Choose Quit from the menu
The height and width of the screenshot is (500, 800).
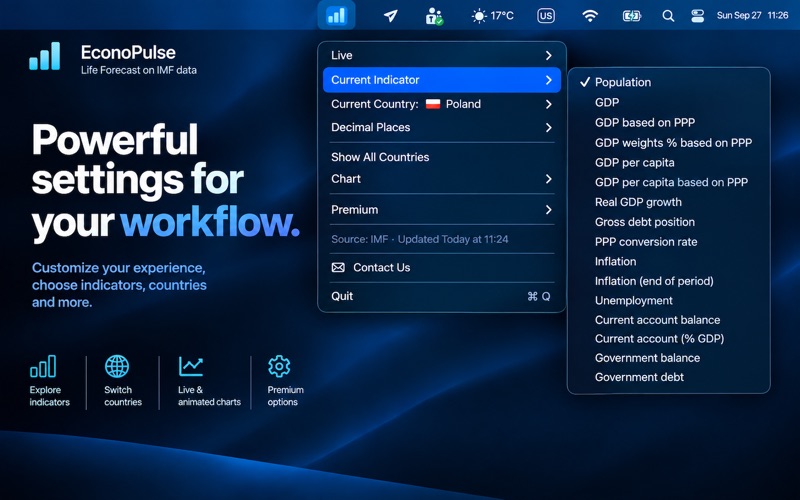[x=442, y=296]
